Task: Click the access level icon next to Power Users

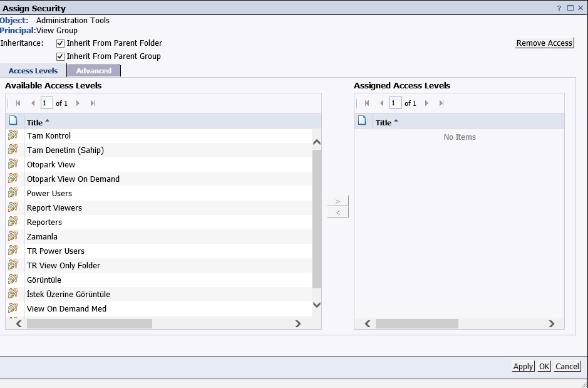Action: pyautogui.click(x=13, y=193)
